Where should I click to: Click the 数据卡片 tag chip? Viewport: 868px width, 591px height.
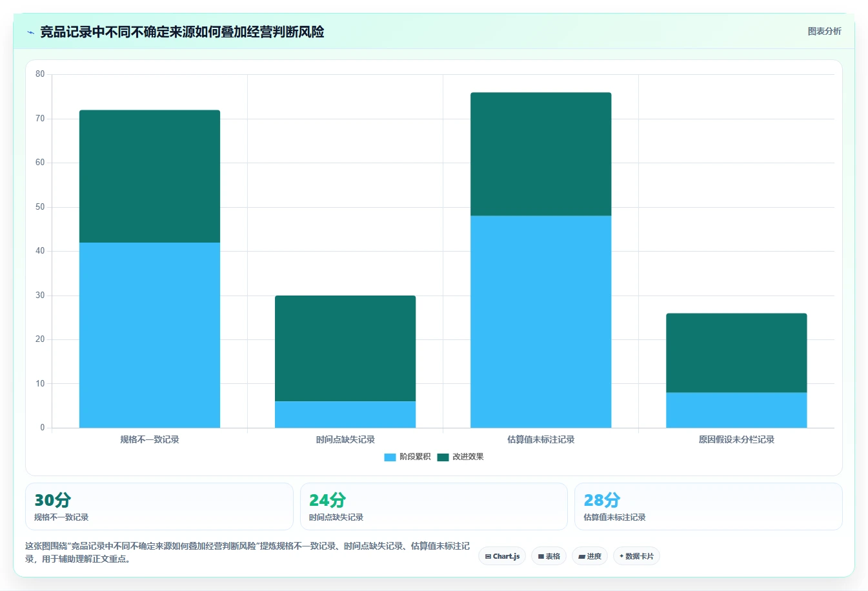(x=636, y=556)
